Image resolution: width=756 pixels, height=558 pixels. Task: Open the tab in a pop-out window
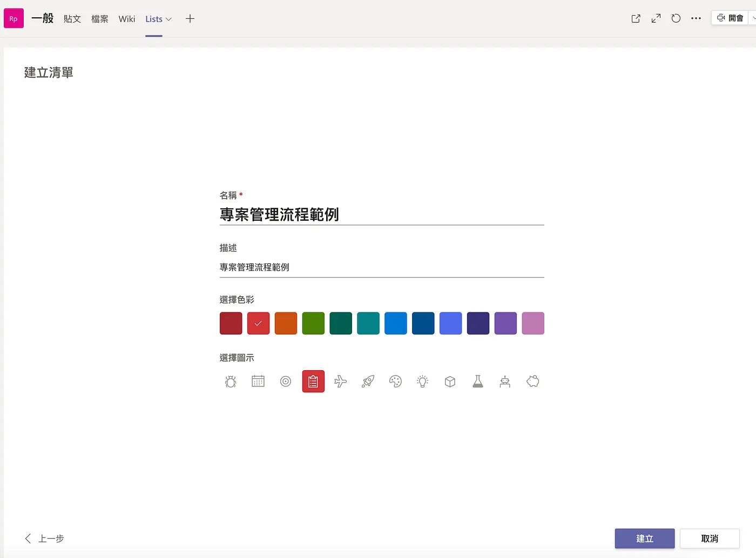point(636,18)
